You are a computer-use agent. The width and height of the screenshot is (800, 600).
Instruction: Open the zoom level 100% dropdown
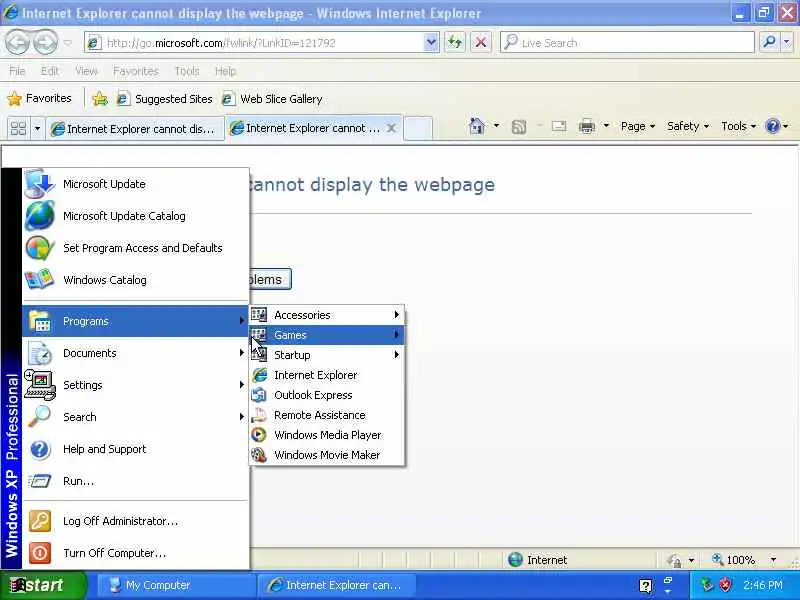[773, 560]
